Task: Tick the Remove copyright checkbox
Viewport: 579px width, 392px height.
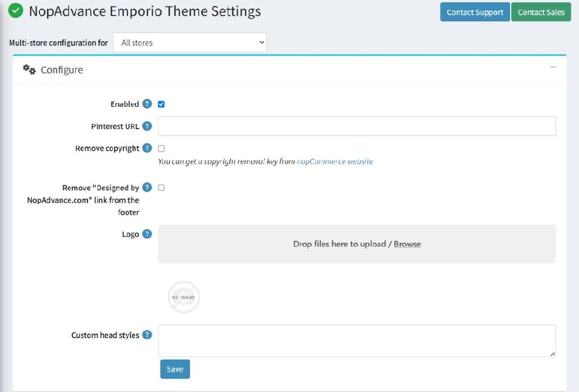Action: pos(162,148)
